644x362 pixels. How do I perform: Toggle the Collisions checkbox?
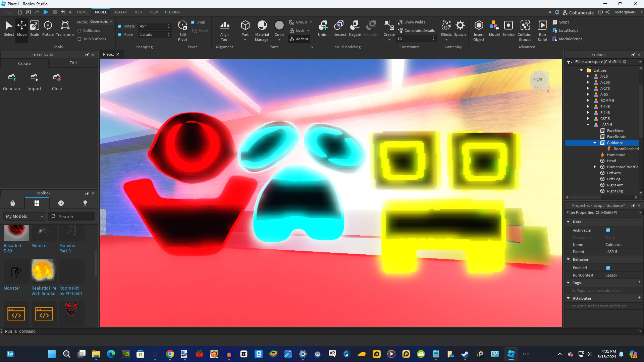79,31
